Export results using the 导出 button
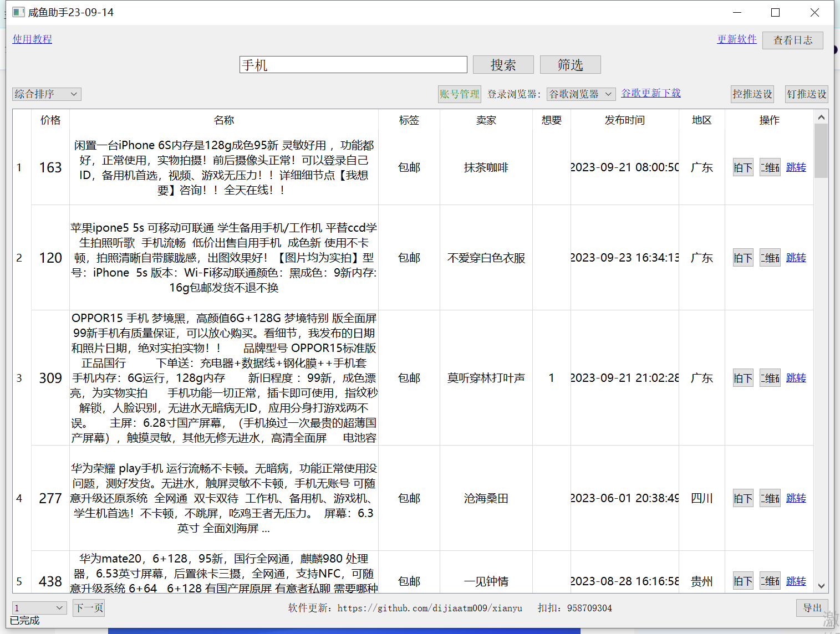 (x=812, y=607)
